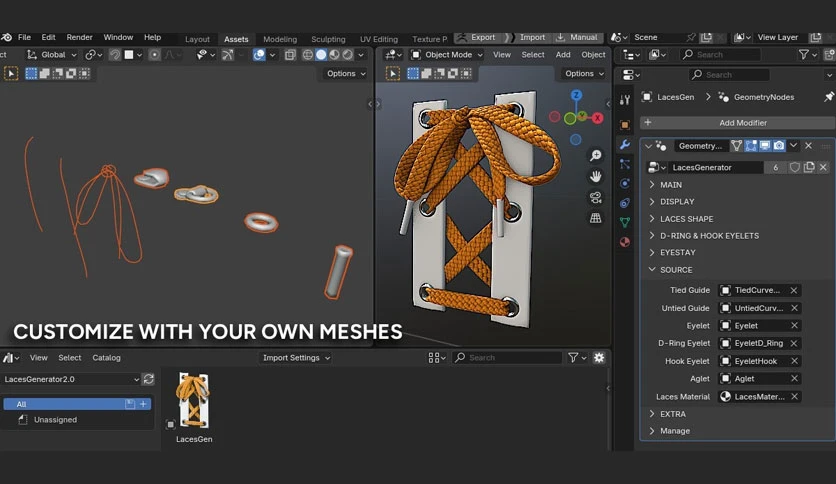The height and width of the screenshot is (484, 836).
Task: Open the Object Mode dropdown
Action: [x=446, y=55]
